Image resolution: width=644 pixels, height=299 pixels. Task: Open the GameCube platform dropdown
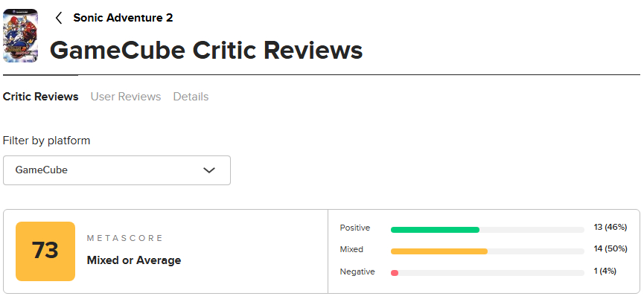(117, 170)
